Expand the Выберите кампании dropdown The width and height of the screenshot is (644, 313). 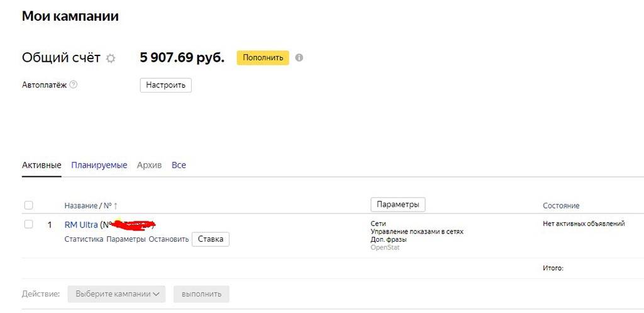click(x=116, y=293)
